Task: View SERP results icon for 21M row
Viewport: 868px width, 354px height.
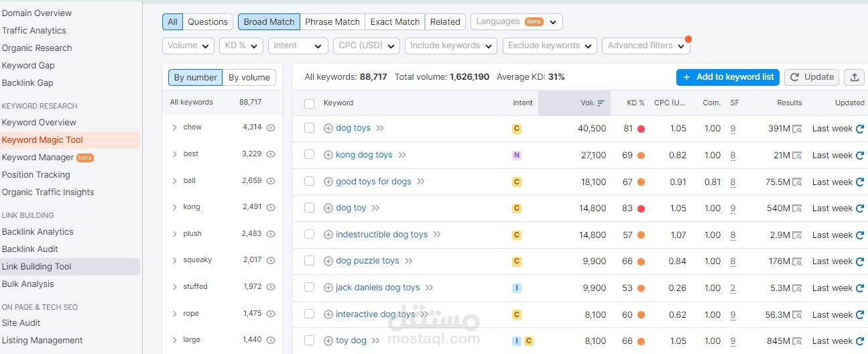Action: [797, 156]
